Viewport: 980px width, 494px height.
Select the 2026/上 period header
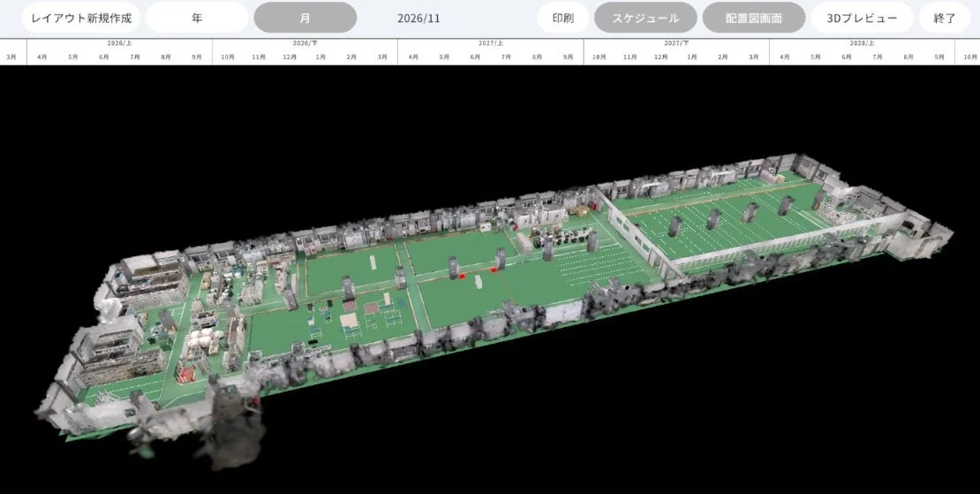tap(119, 43)
